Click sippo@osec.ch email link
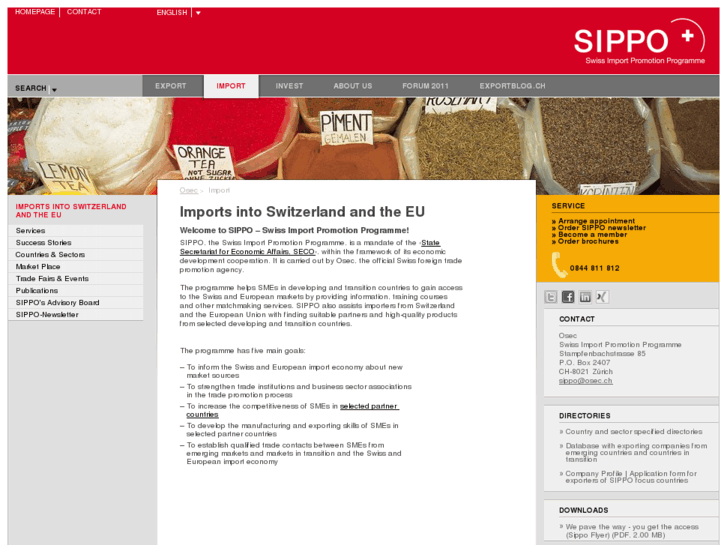The image size is (727, 545). pyautogui.click(x=586, y=381)
